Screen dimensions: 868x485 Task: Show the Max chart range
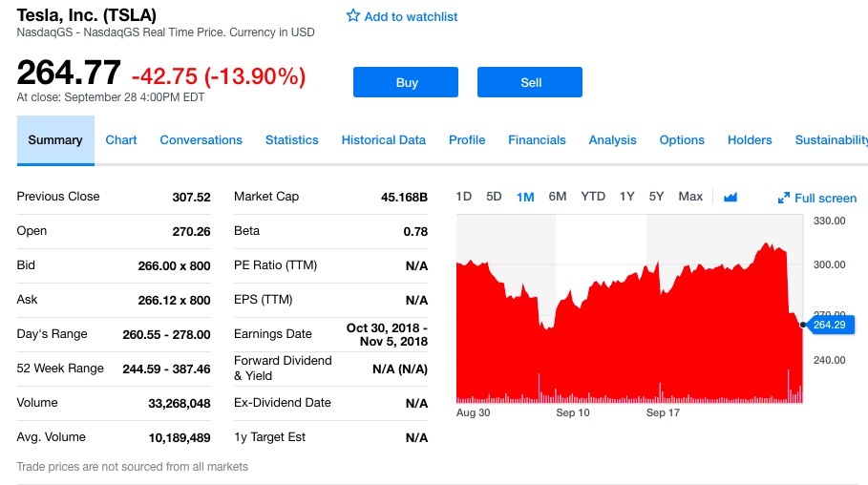(690, 197)
